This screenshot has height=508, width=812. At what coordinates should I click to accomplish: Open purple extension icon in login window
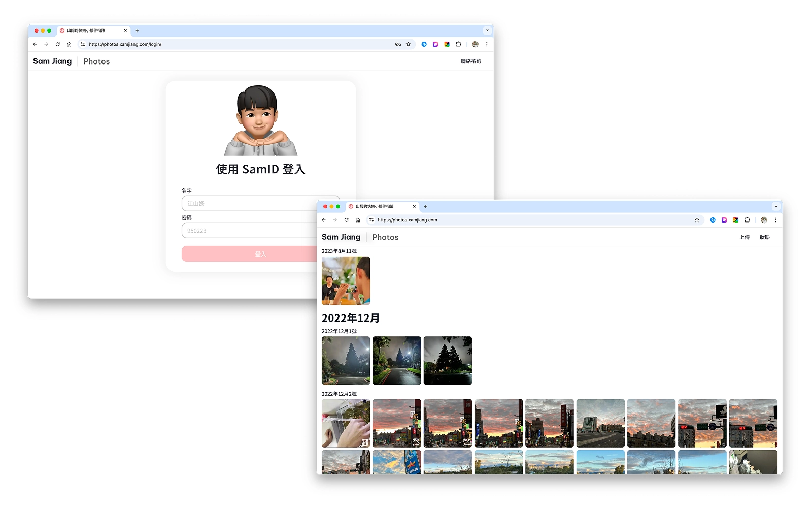click(x=435, y=44)
